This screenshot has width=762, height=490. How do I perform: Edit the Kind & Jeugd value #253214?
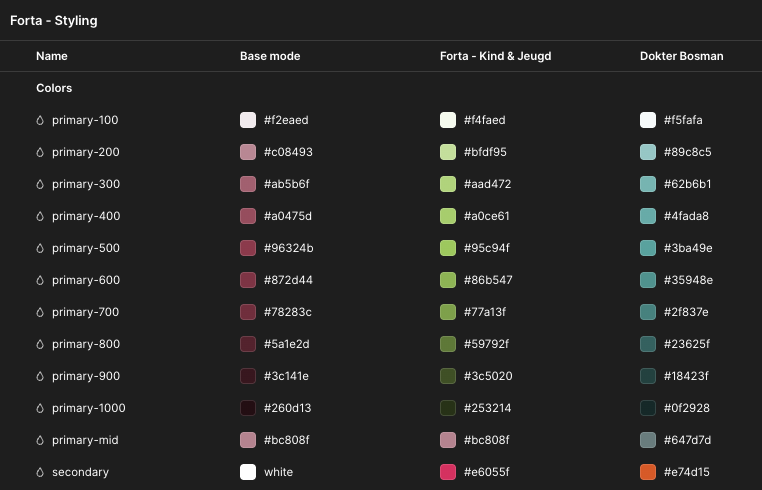(x=487, y=408)
